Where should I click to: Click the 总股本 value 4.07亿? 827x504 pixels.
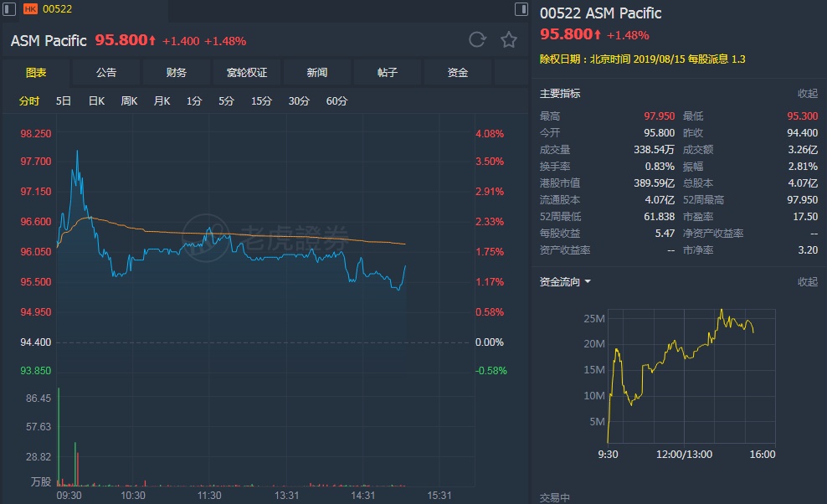point(803,183)
